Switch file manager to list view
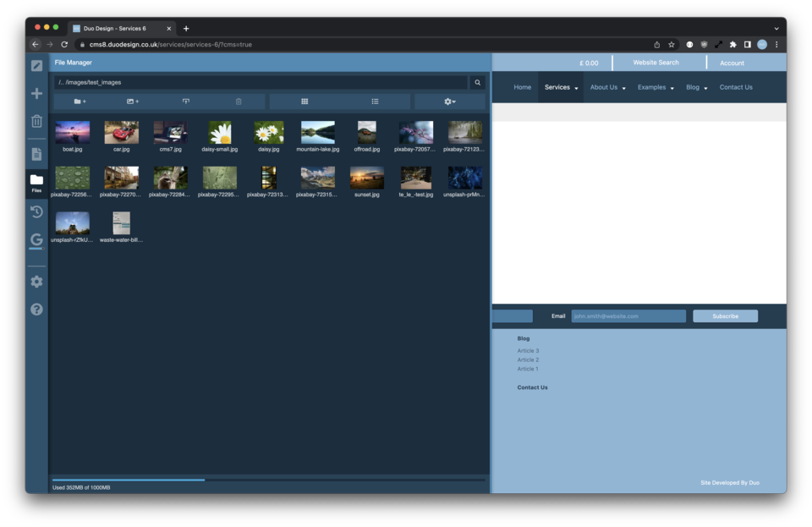This screenshot has width=812, height=527. coord(375,102)
